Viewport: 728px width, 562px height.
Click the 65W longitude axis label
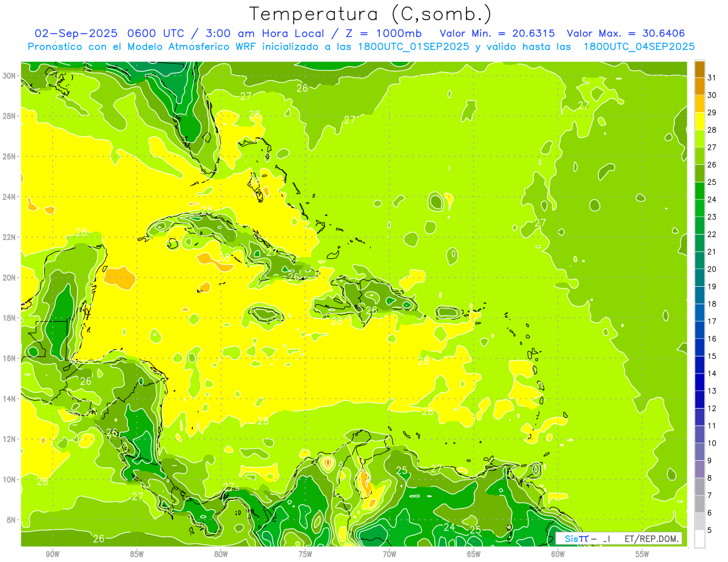click(474, 554)
